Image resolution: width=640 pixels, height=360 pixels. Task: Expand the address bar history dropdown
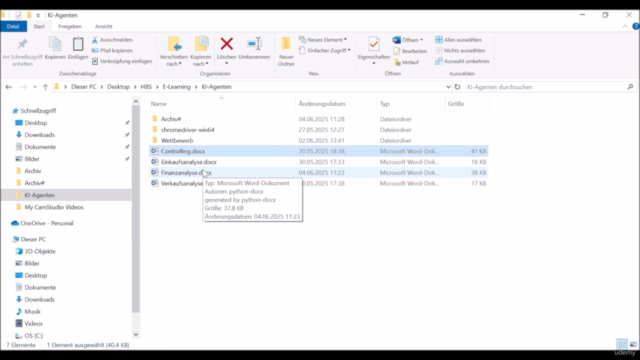click(448, 87)
